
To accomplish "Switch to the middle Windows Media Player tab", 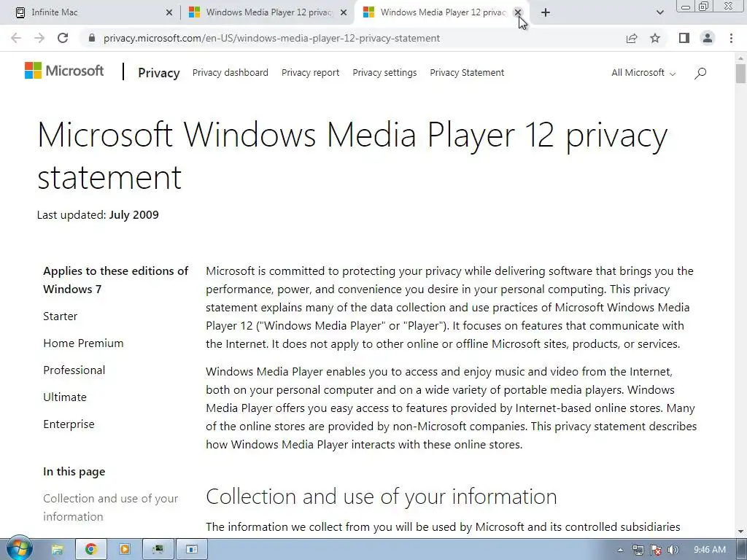I will (268, 12).
